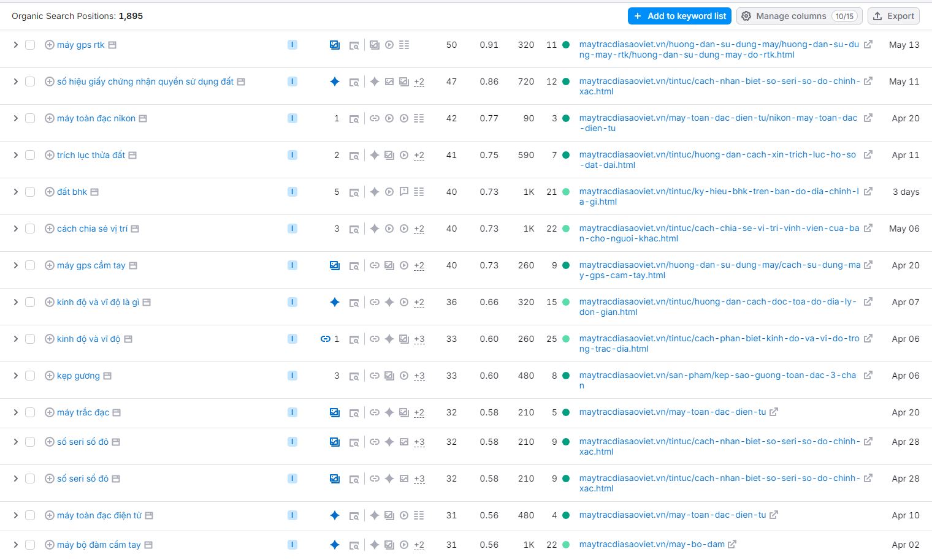Click the green KD dot in máy toàn đạc nikon row
This screenshot has width=932, height=560.
pos(566,118)
